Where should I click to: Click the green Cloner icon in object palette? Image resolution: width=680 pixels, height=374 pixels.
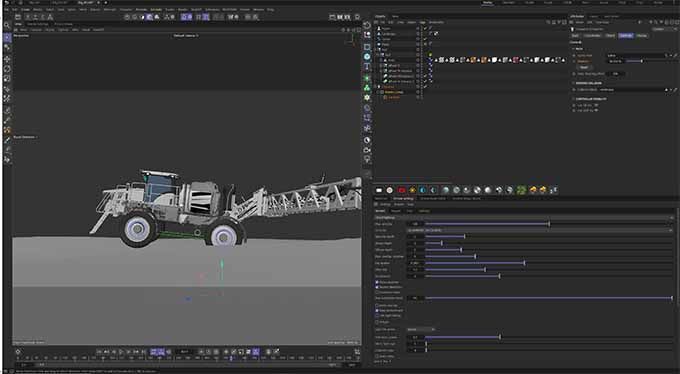(367, 88)
